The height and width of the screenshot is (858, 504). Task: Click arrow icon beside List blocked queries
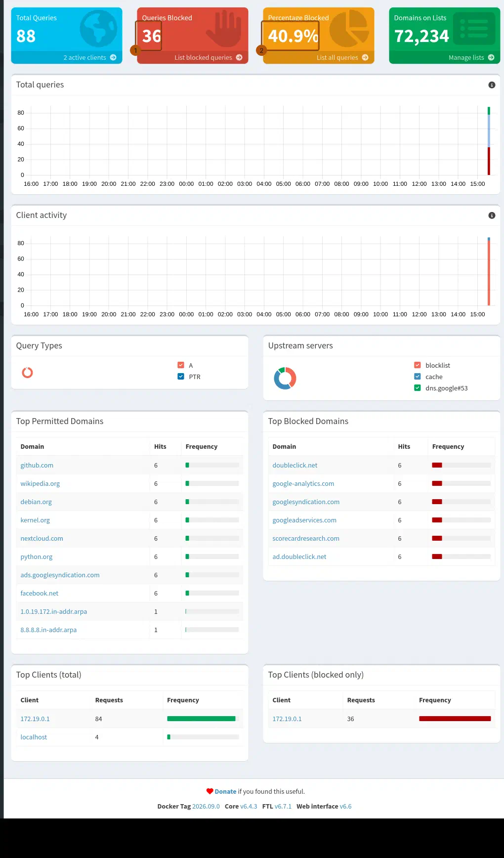[239, 57]
